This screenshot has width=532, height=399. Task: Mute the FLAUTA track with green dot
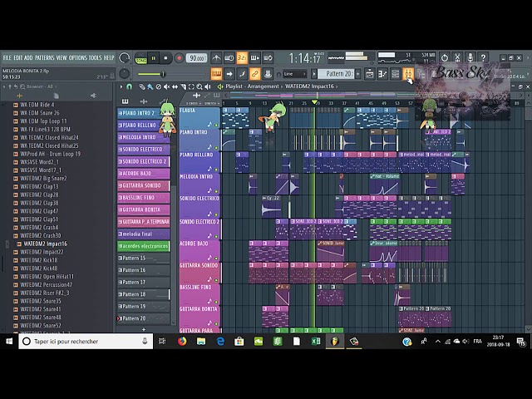pos(216,126)
